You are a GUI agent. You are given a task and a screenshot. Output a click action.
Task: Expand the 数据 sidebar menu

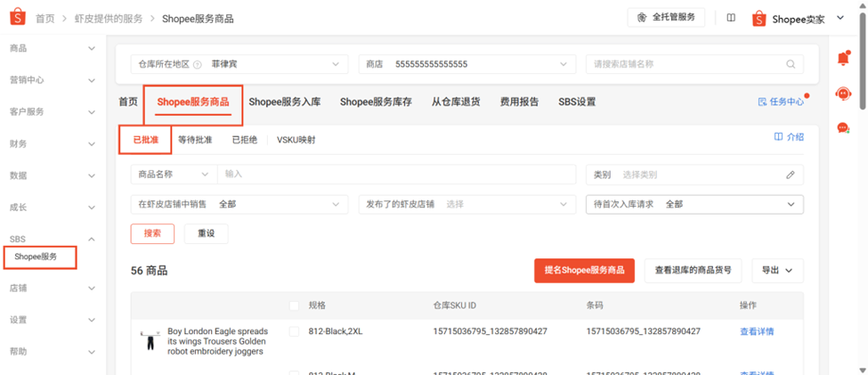coord(53,175)
